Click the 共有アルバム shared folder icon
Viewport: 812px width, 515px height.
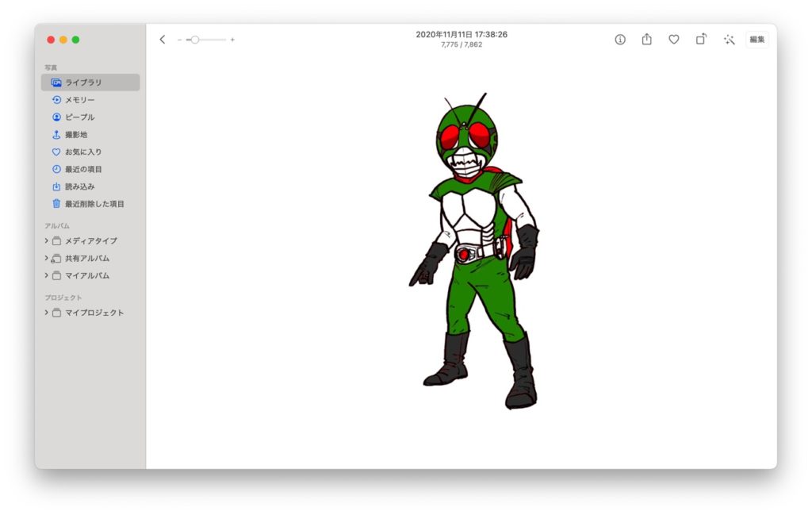(x=56, y=258)
